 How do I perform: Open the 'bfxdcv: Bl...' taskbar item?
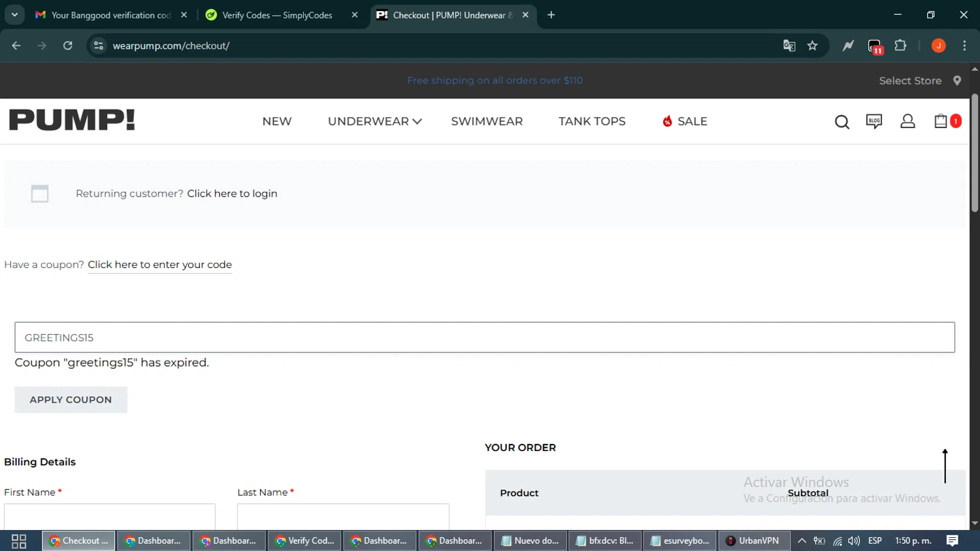[605, 541]
